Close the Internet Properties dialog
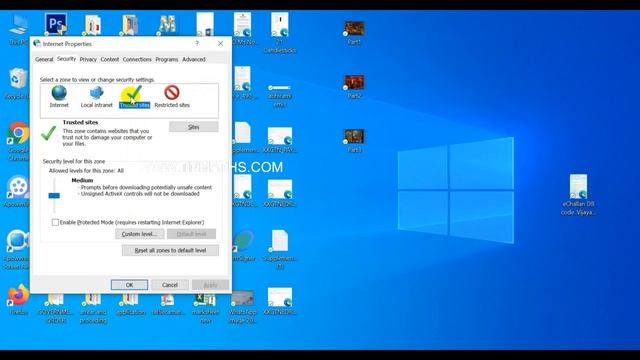This screenshot has width=640, height=360. pyautogui.click(x=220, y=43)
